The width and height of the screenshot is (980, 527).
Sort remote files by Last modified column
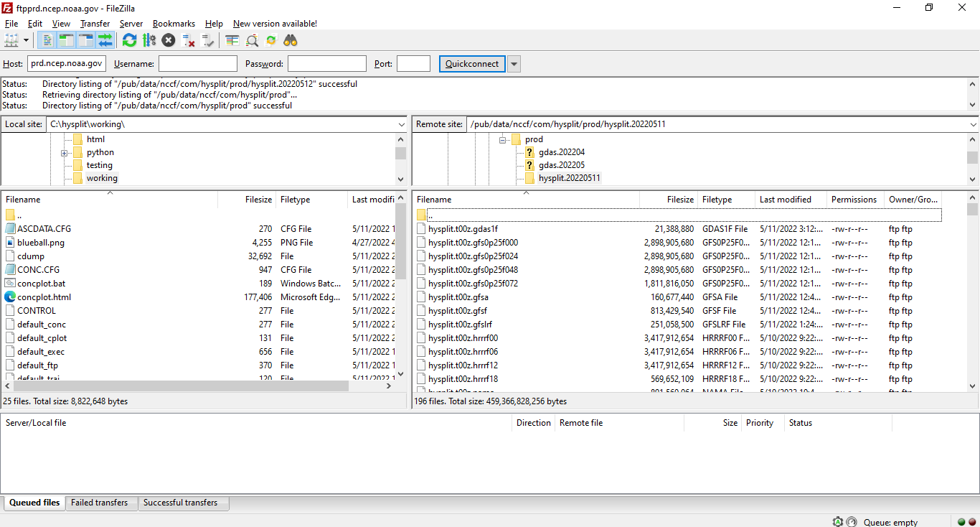point(791,200)
